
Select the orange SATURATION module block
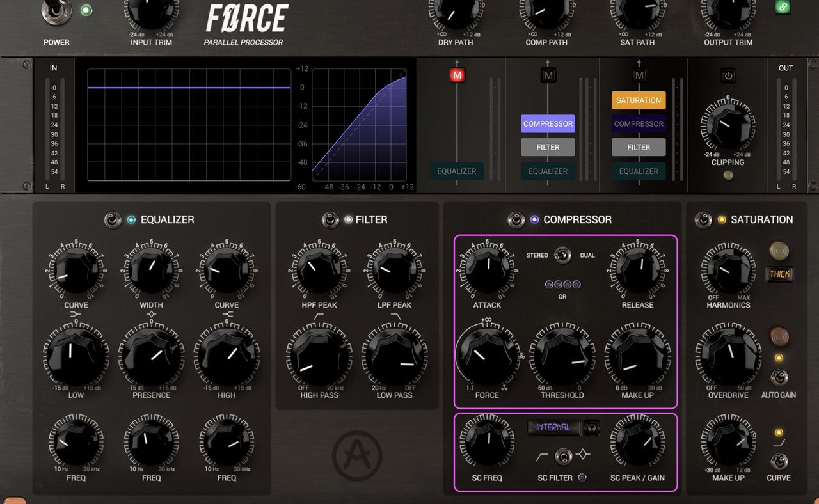coord(639,100)
